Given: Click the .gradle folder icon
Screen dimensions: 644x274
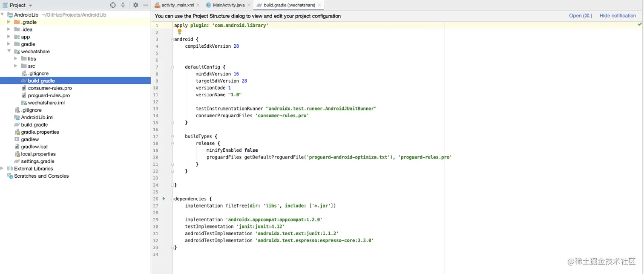Looking at the screenshot, I should [x=17, y=22].
